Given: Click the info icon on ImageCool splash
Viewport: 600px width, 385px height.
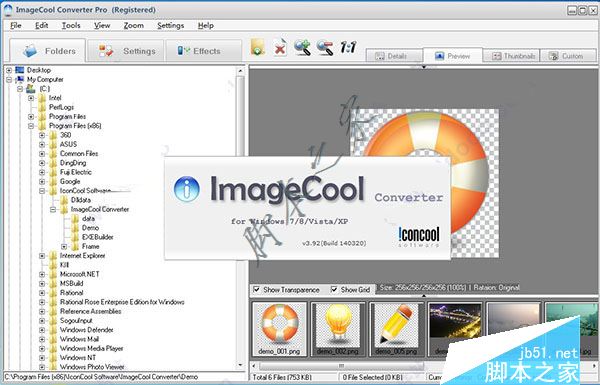Looking at the screenshot, I should (187, 189).
